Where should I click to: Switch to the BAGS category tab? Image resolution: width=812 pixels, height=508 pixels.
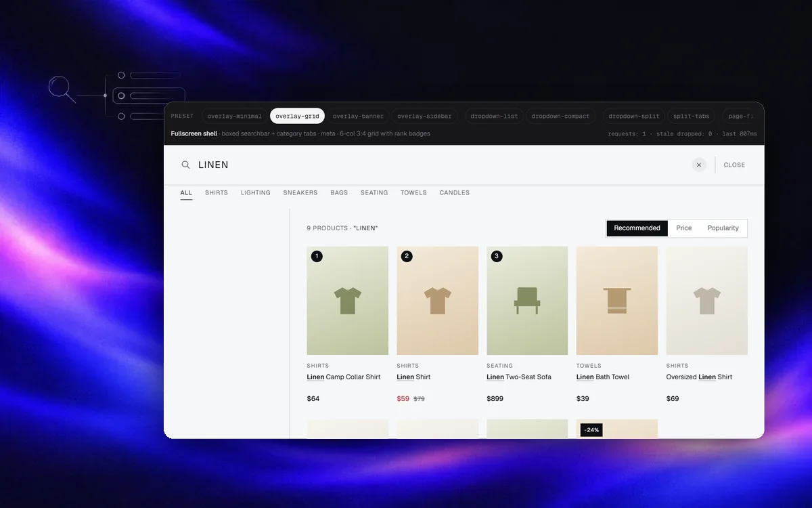[x=339, y=193]
